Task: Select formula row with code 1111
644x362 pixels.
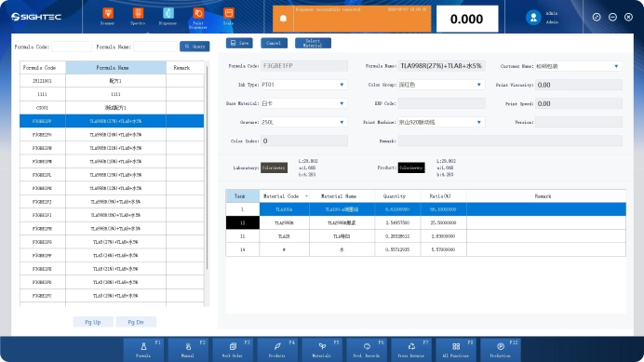Action: pos(112,94)
